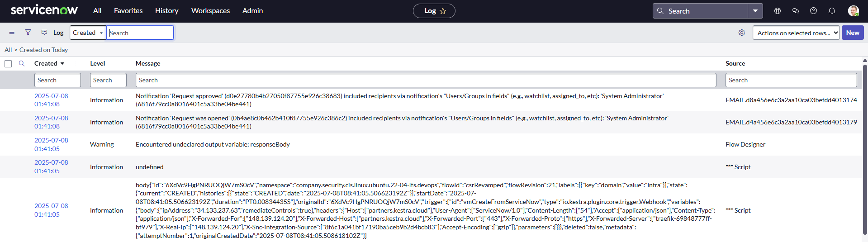Click the scrollbar up arrow
868x242 pixels.
(865, 60)
